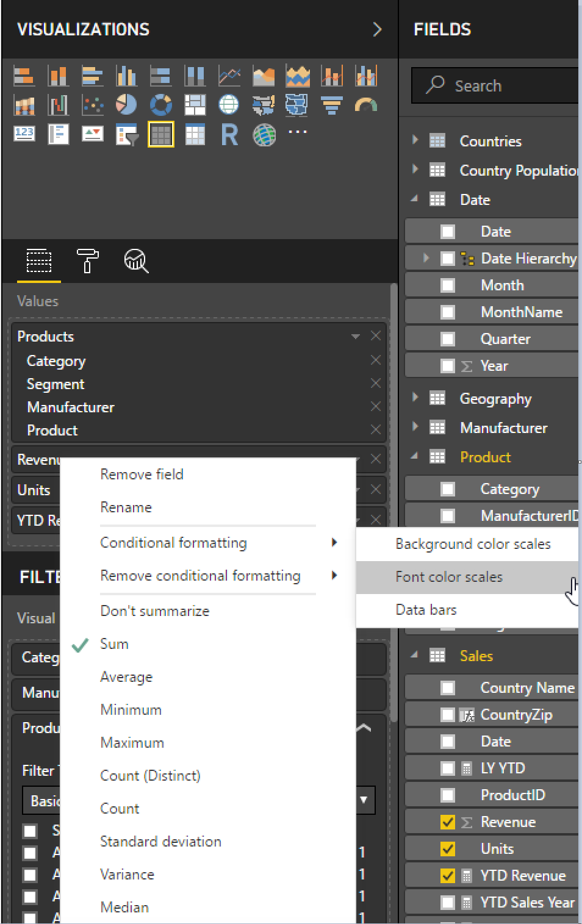Select the gauge visualization icon
The image size is (582, 924).
(365, 105)
